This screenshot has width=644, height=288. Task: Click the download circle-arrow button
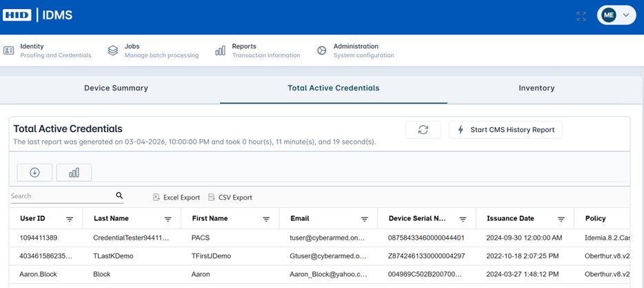tap(34, 173)
